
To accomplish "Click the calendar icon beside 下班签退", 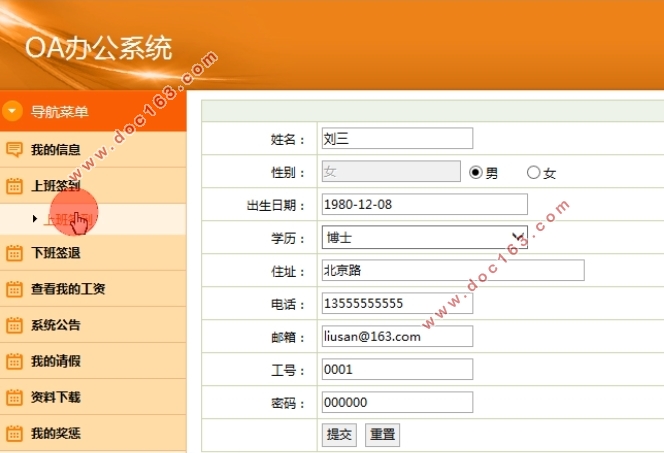I will click(x=14, y=253).
